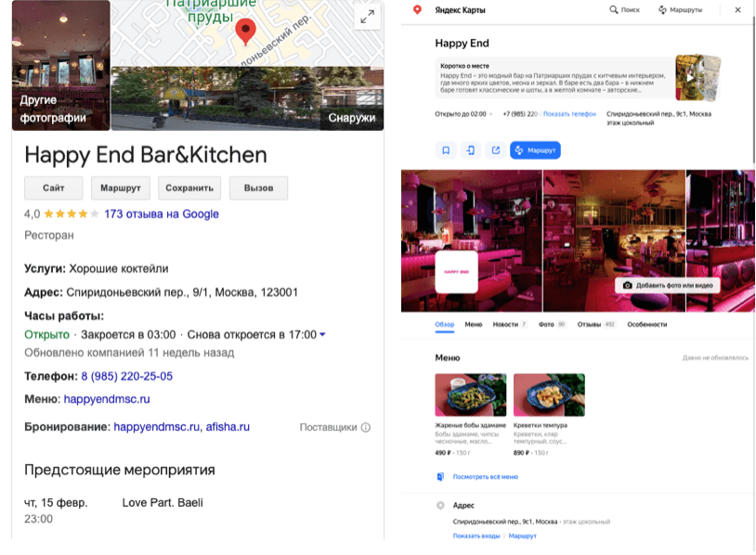Viewport: 756px width, 555px height.
Task: Switch to the Особенности tab
Action: point(647,325)
